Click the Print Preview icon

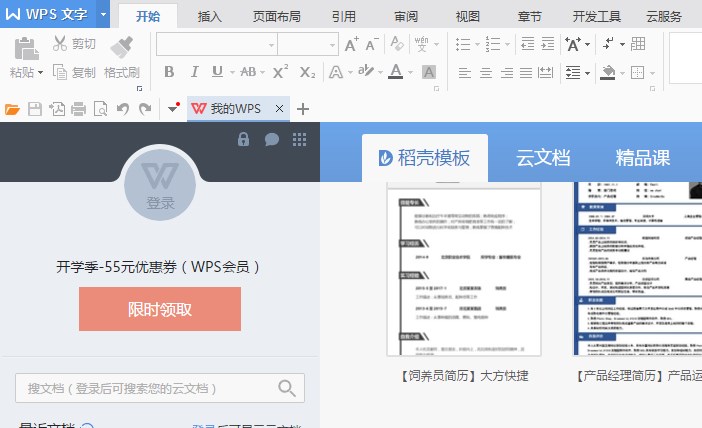[x=100, y=109]
